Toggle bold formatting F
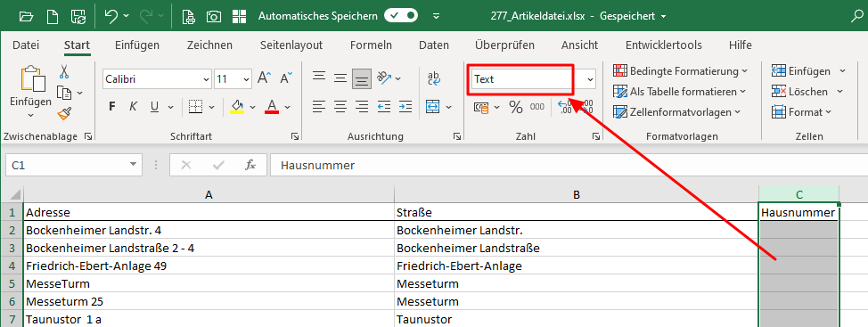 [x=112, y=106]
